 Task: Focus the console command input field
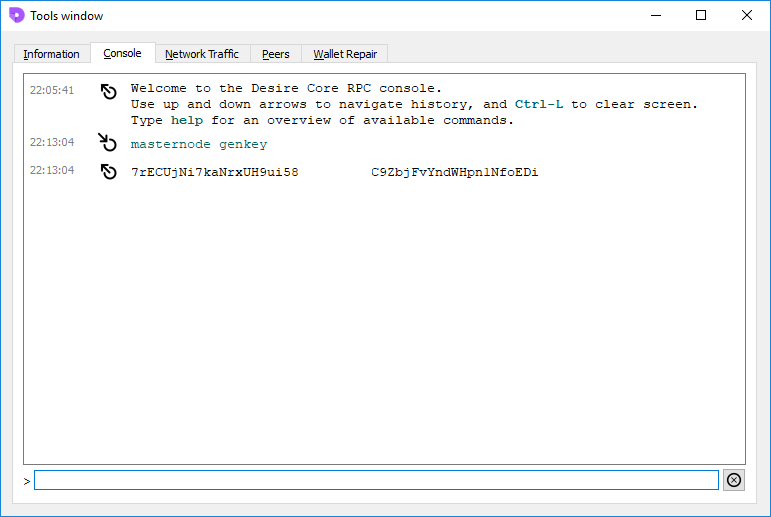[x=376, y=480]
